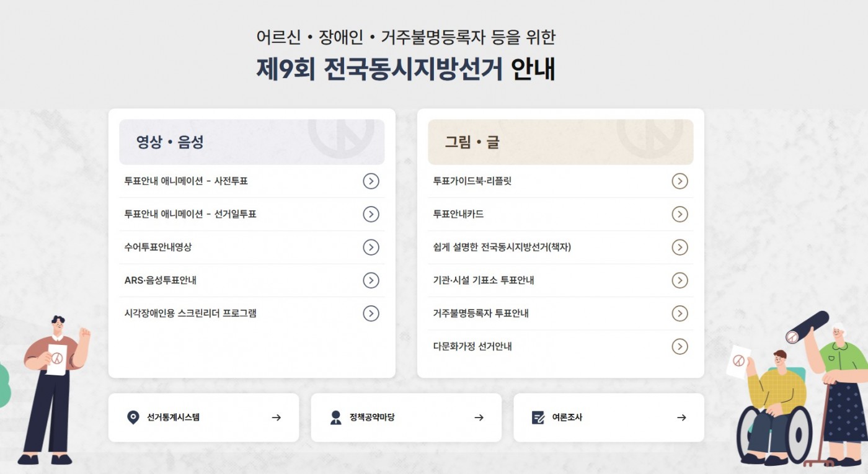Screen dimensions: 868x474
Task: Open the arrow icon for ARS·음성투표안내
Action: tap(371, 280)
